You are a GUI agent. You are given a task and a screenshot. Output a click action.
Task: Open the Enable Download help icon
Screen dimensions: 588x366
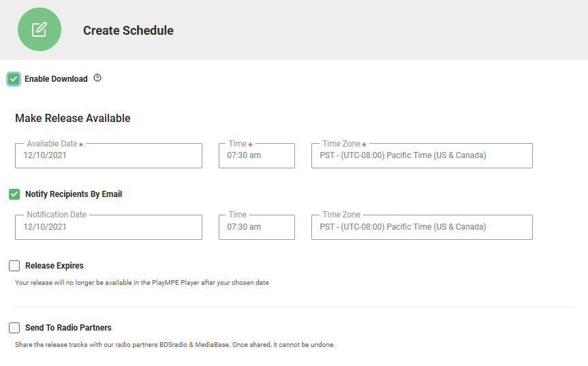click(97, 78)
